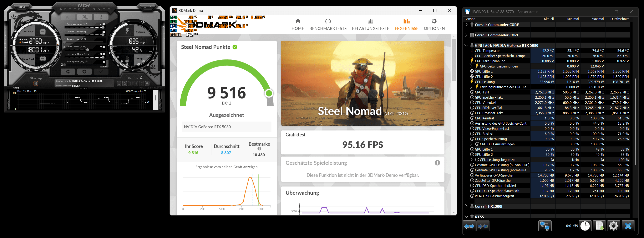Reset Afterburner settings to defaults
644x238 pixels.
[x=84, y=72]
